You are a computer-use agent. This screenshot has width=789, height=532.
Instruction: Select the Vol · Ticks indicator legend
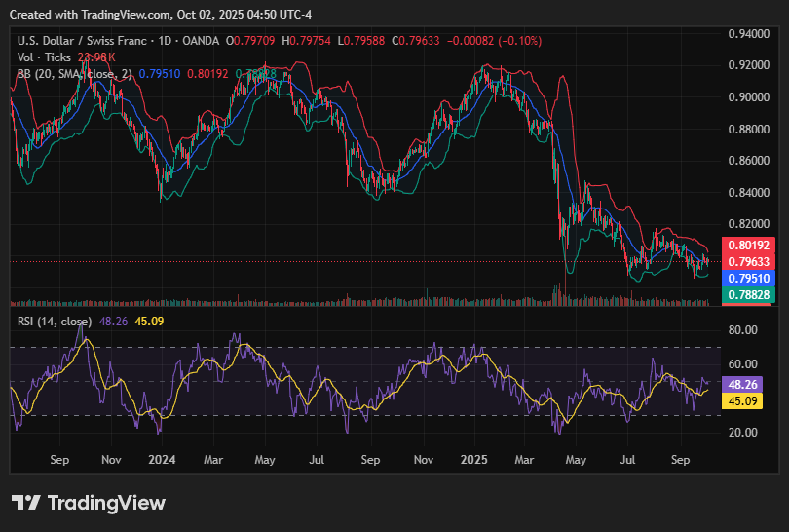point(45,57)
